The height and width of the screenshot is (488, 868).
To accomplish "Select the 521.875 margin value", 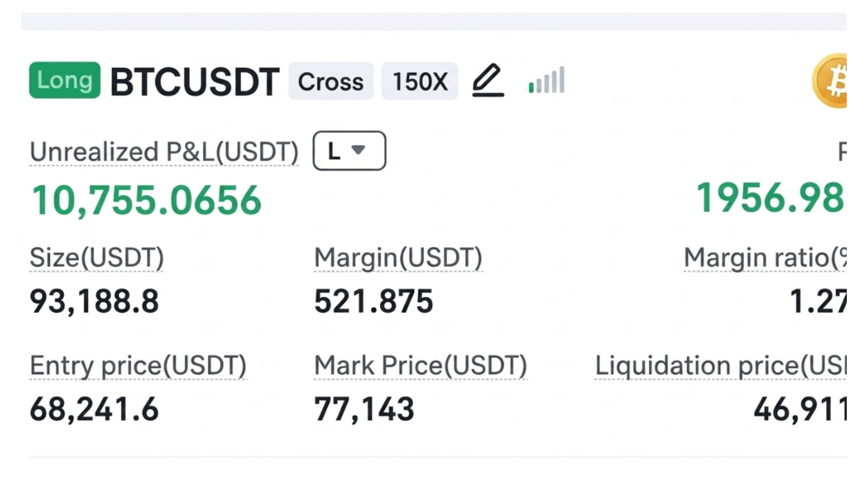I will [x=373, y=301].
